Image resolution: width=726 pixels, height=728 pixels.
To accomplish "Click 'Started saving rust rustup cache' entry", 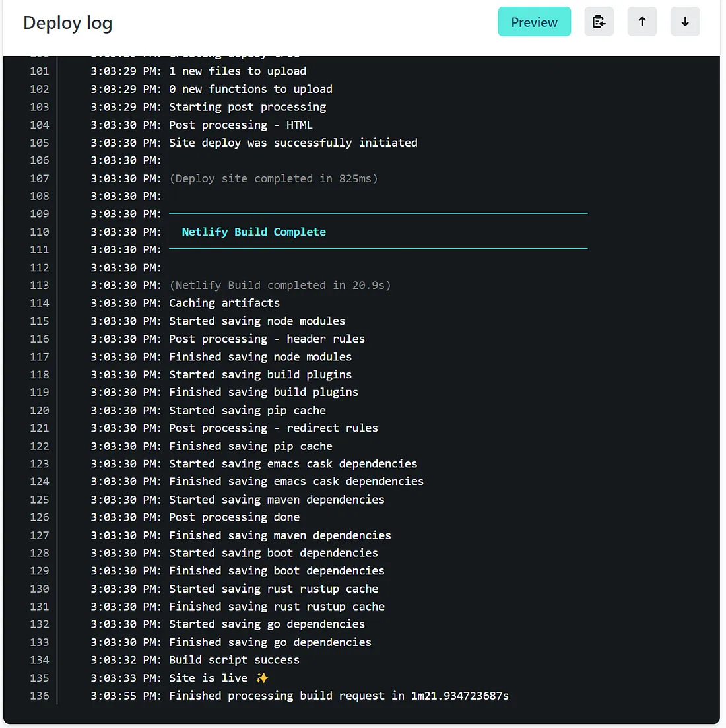I will [273, 588].
